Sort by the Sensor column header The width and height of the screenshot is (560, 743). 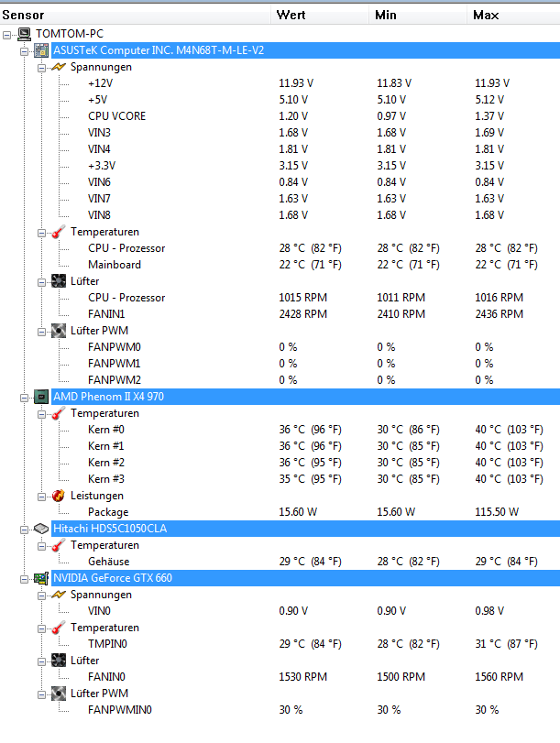tap(135, 15)
